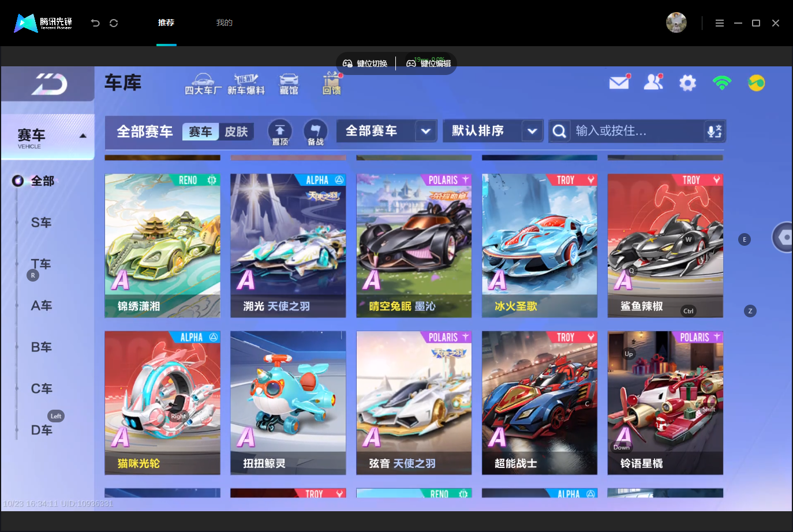The height and width of the screenshot is (532, 793).
Task: Click the hexagon button at right edge
Action: tap(783, 237)
